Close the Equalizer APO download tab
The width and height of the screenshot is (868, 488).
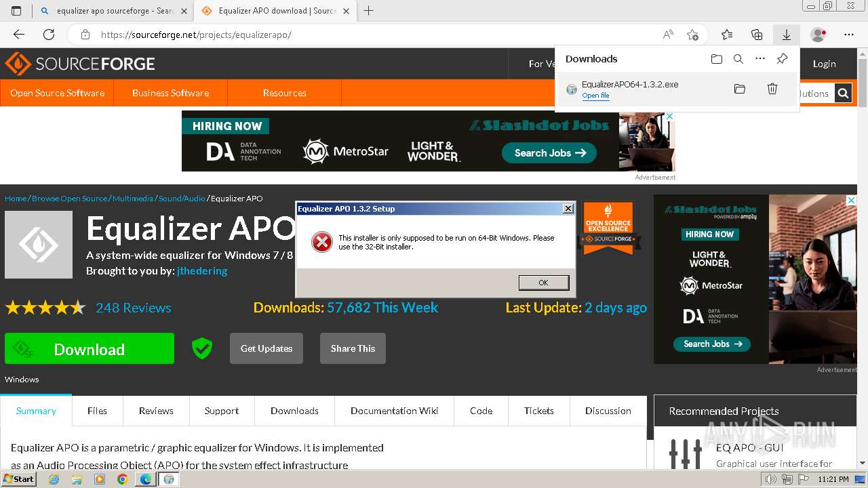347,11
